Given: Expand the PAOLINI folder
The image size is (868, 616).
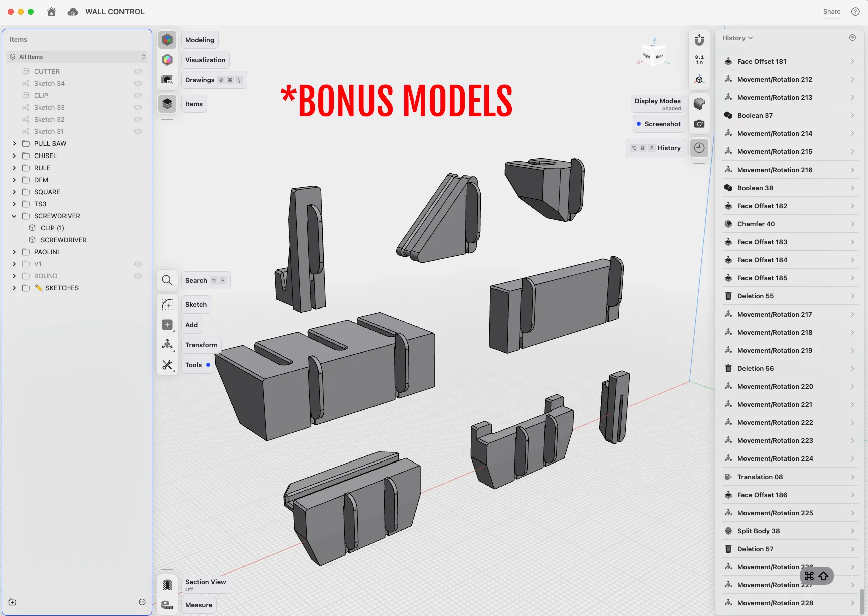Looking at the screenshot, I should tap(14, 252).
